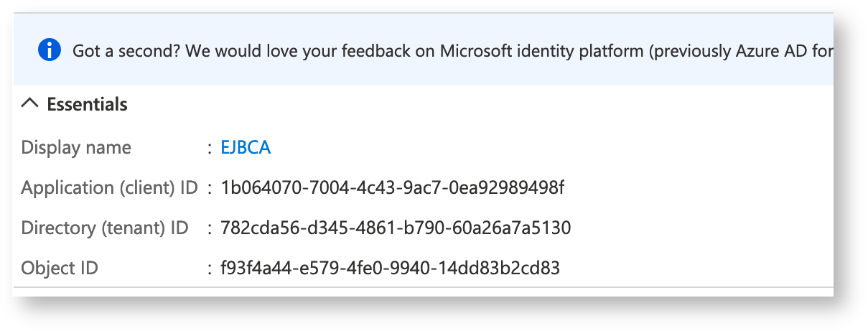The image size is (868, 331).
Task: Click the Directory (tenant) ID label
Action: tap(105, 228)
